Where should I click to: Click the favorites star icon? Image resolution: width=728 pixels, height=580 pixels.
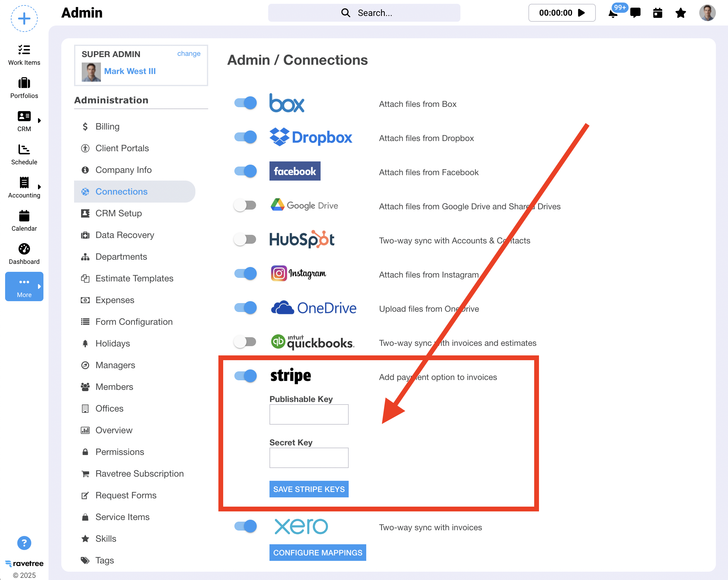pyautogui.click(x=680, y=13)
